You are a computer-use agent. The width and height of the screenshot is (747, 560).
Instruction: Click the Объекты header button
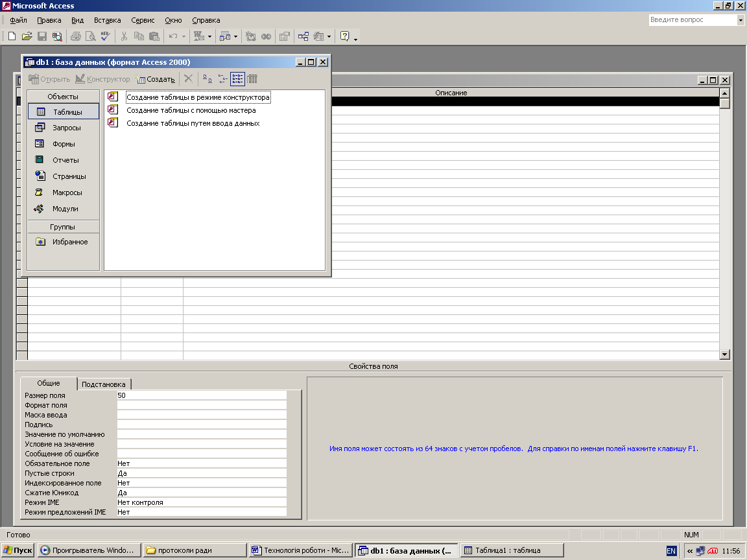pos(63,96)
